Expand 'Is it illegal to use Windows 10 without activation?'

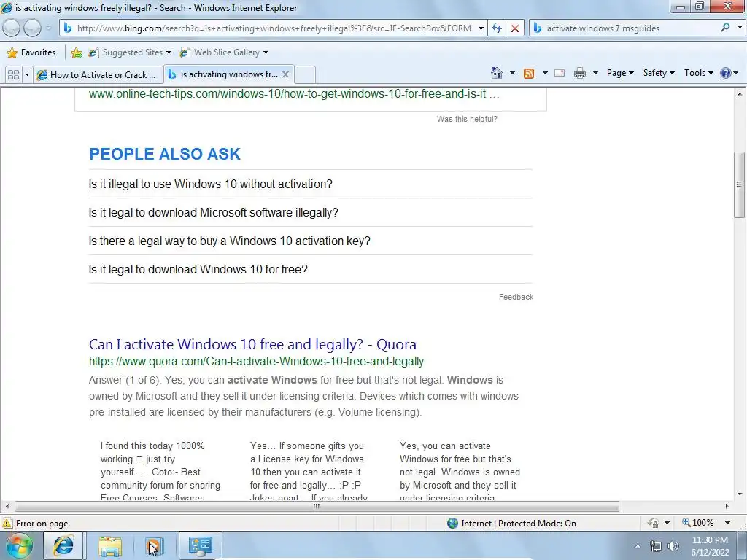click(x=310, y=184)
